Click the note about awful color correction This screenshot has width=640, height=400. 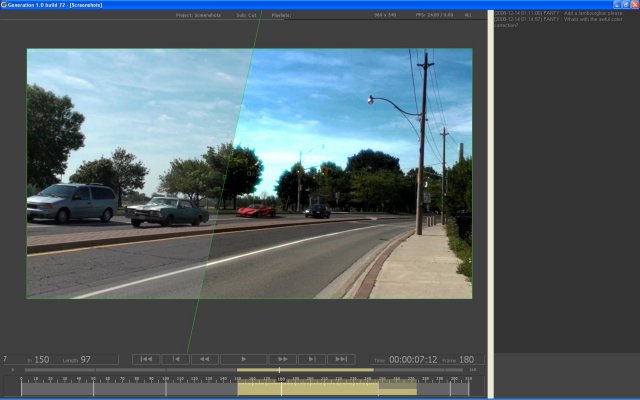coord(558,22)
